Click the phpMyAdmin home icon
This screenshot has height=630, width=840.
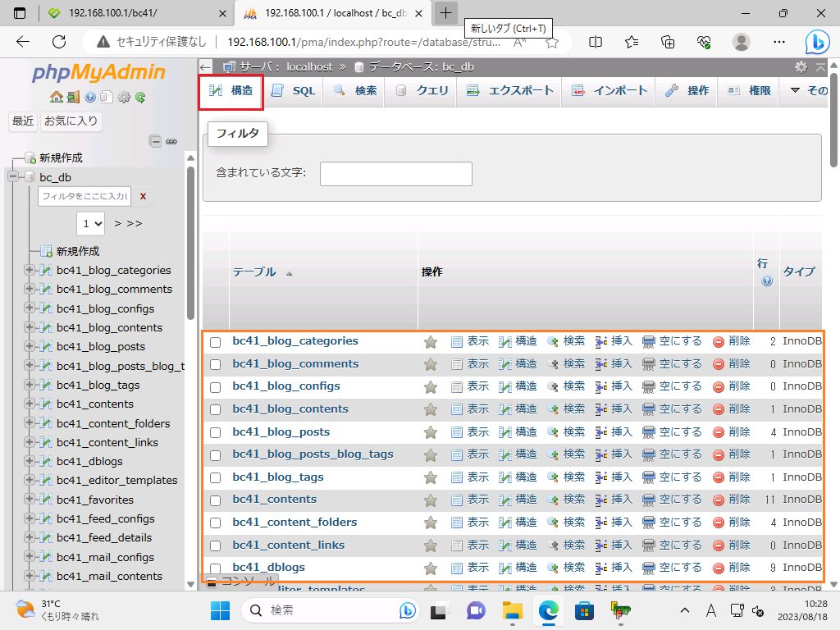56,97
